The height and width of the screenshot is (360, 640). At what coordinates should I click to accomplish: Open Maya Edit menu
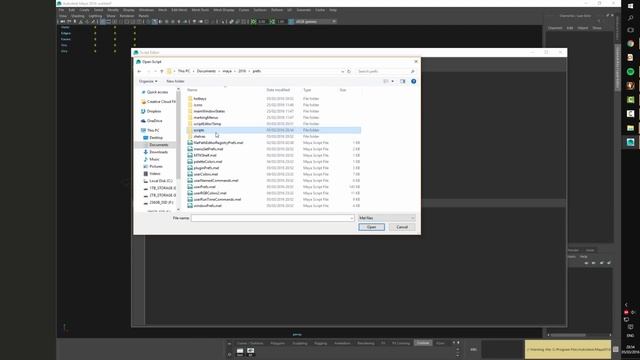(71, 10)
